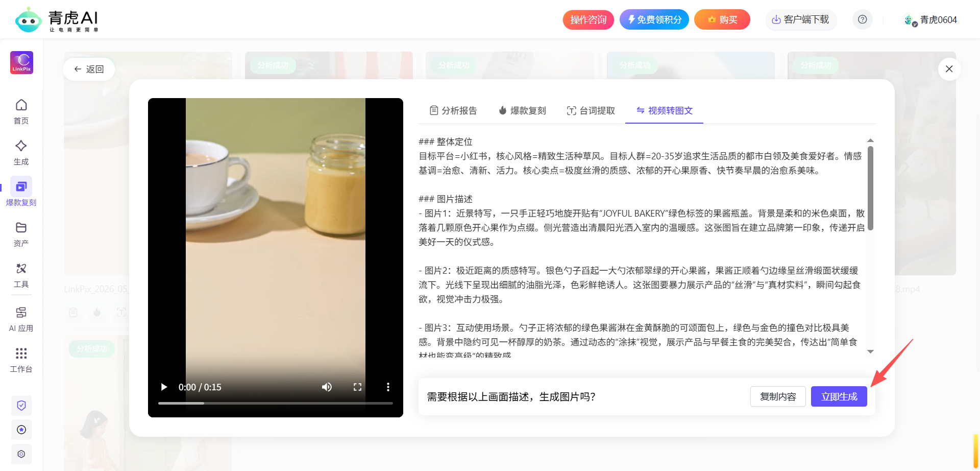
Task: Click the circled star icon in sidebar
Action: [21, 430]
